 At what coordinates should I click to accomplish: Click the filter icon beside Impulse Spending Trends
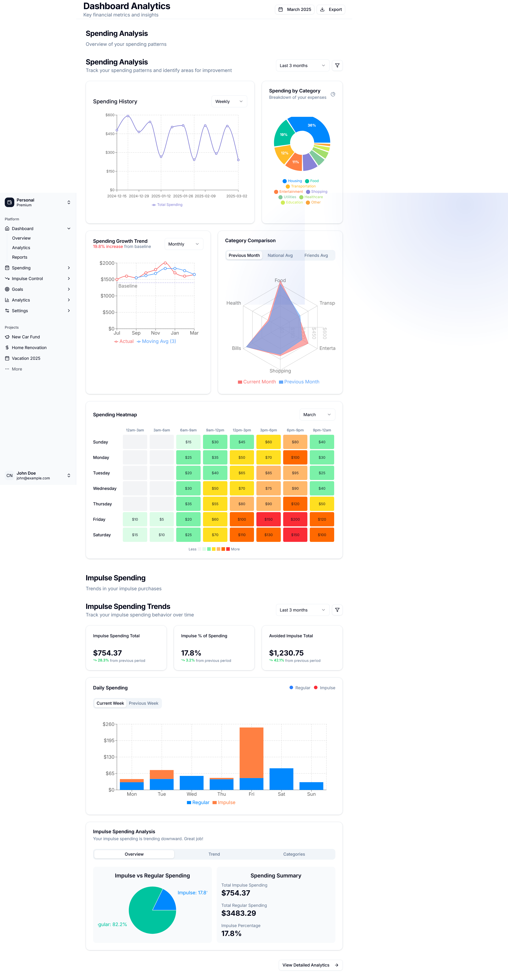pos(337,610)
